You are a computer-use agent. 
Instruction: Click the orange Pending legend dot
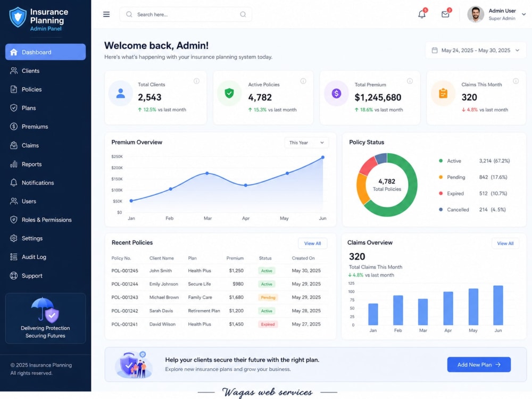click(440, 177)
